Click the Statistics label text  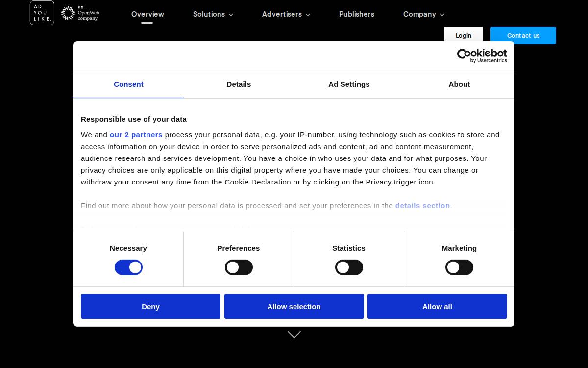(x=349, y=248)
